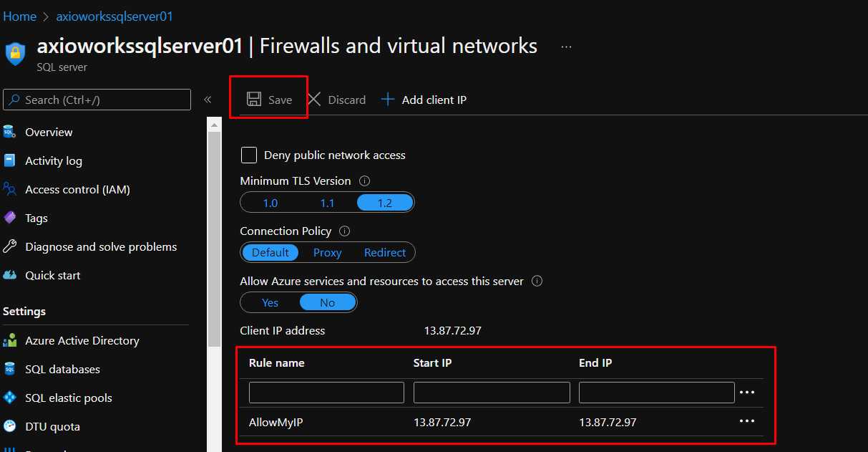
Task: Click AllowMyIP End IP 13.87.72.97
Action: pyautogui.click(x=608, y=422)
